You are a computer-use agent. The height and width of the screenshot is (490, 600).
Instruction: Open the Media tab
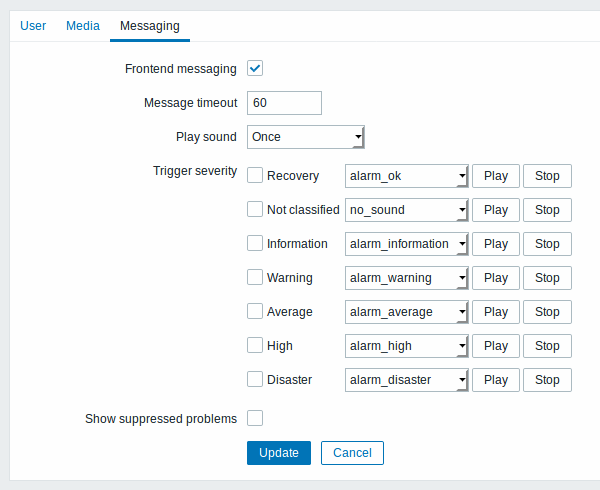coord(83,25)
